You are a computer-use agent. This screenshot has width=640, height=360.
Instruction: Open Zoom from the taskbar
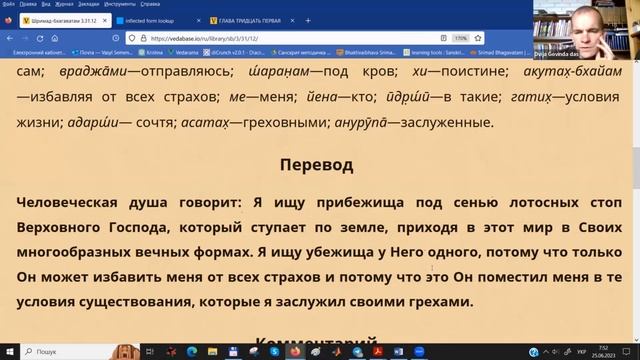(419, 351)
